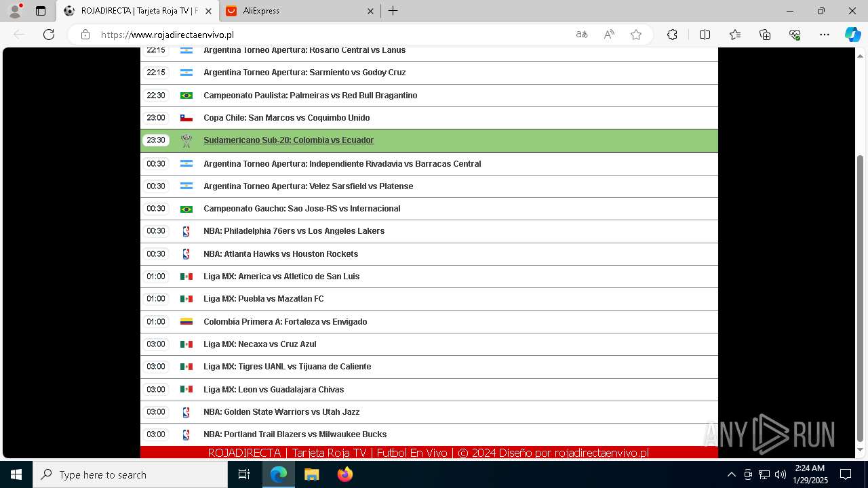Image resolution: width=868 pixels, height=488 pixels.
Task: Click the taskbar search box
Action: point(130,474)
